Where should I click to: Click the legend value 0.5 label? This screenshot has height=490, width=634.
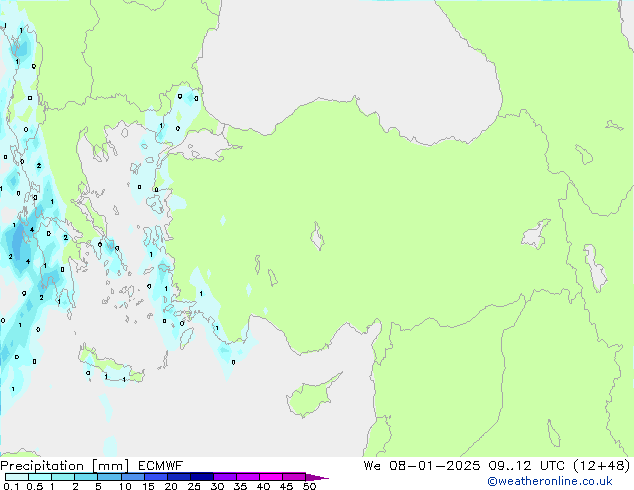tap(35, 486)
